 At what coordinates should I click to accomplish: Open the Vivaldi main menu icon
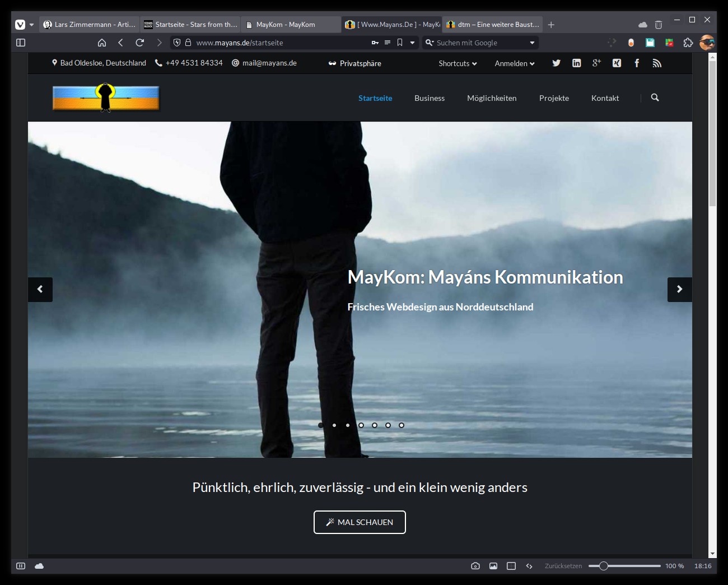pyautogui.click(x=20, y=25)
